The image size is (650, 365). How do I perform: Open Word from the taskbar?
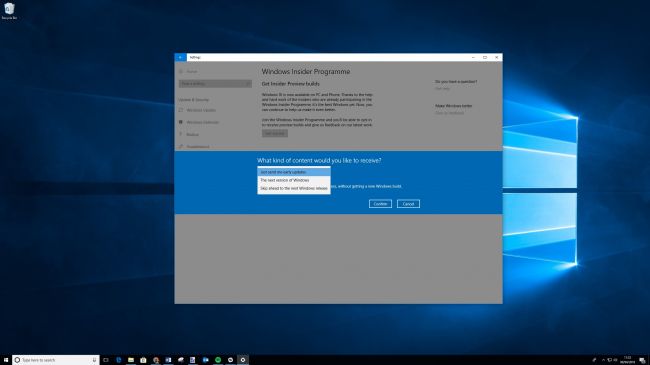click(x=168, y=360)
